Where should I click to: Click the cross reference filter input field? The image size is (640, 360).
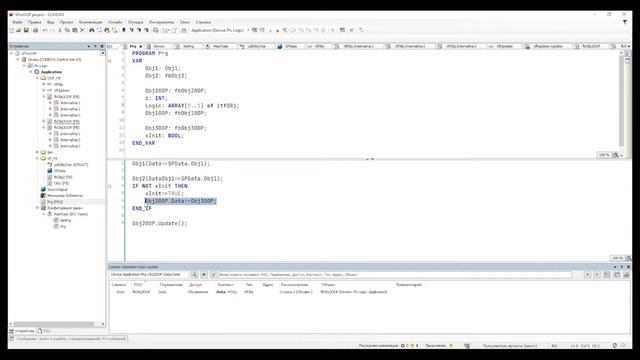[395, 275]
